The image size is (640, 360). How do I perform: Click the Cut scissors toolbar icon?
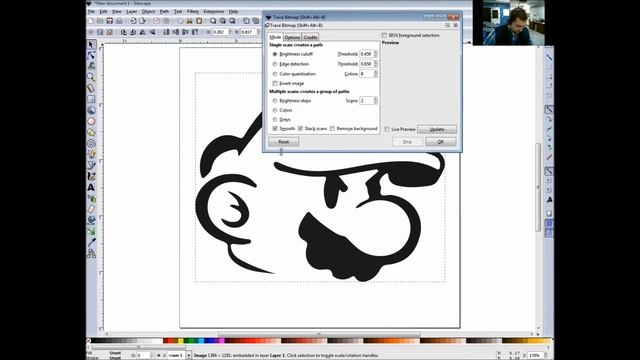[189, 21]
